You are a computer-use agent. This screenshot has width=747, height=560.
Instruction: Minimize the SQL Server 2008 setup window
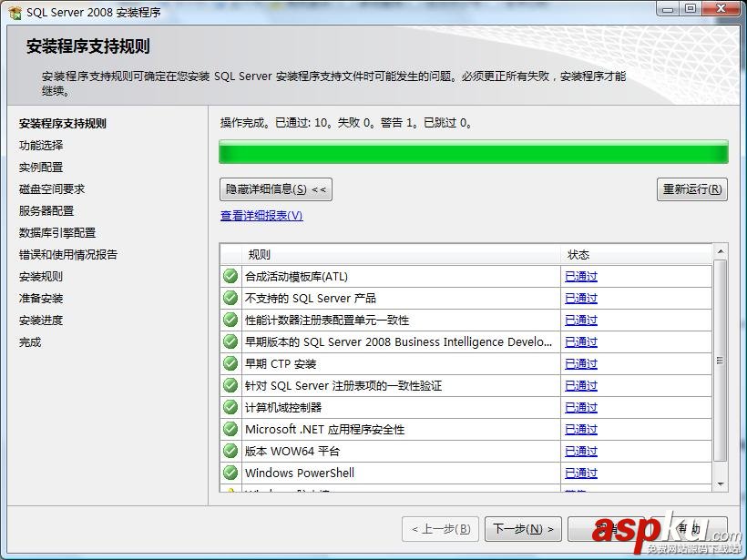point(669,9)
